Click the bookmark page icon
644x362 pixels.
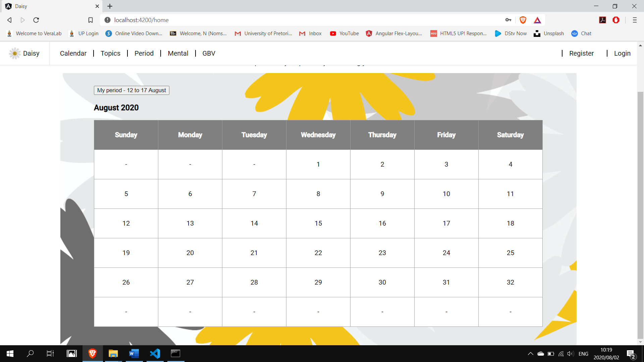pos(91,20)
